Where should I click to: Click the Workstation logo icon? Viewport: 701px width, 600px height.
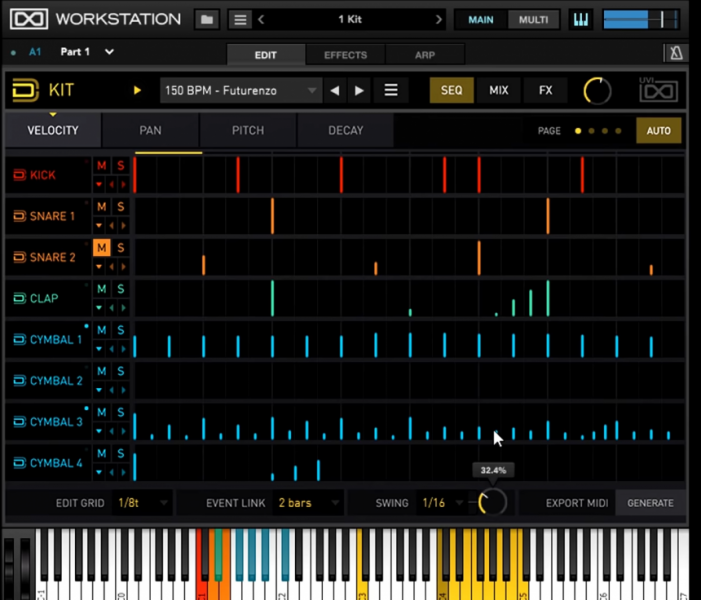point(29,19)
